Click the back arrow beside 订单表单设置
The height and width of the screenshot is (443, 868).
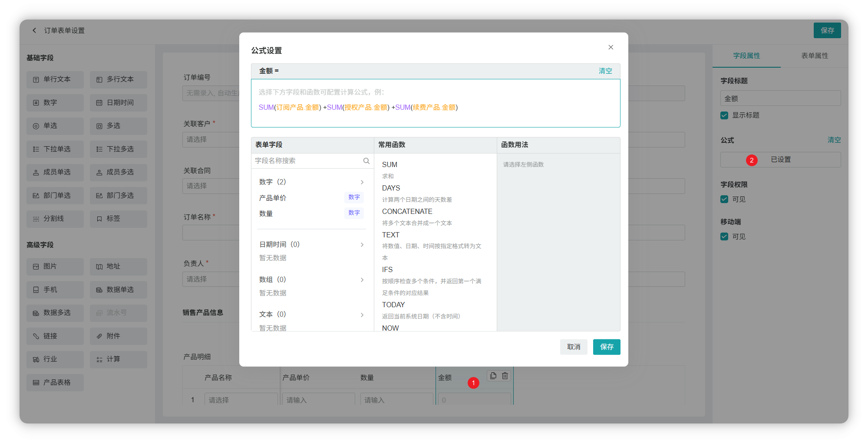click(x=34, y=30)
